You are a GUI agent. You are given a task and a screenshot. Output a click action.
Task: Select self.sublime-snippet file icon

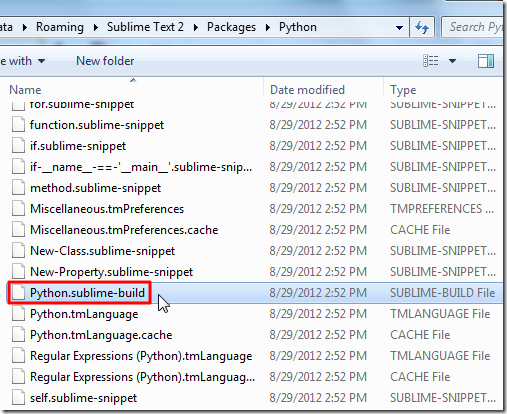[x=18, y=398]
